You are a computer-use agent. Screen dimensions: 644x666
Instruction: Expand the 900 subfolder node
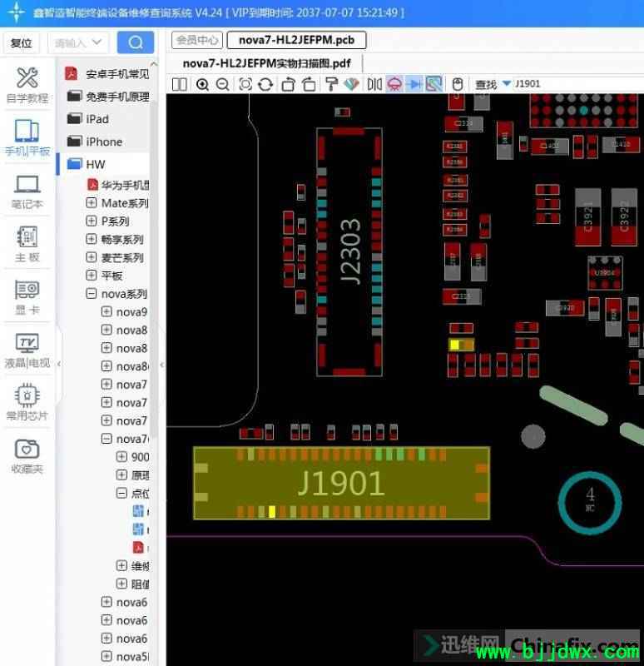(121, 456)
